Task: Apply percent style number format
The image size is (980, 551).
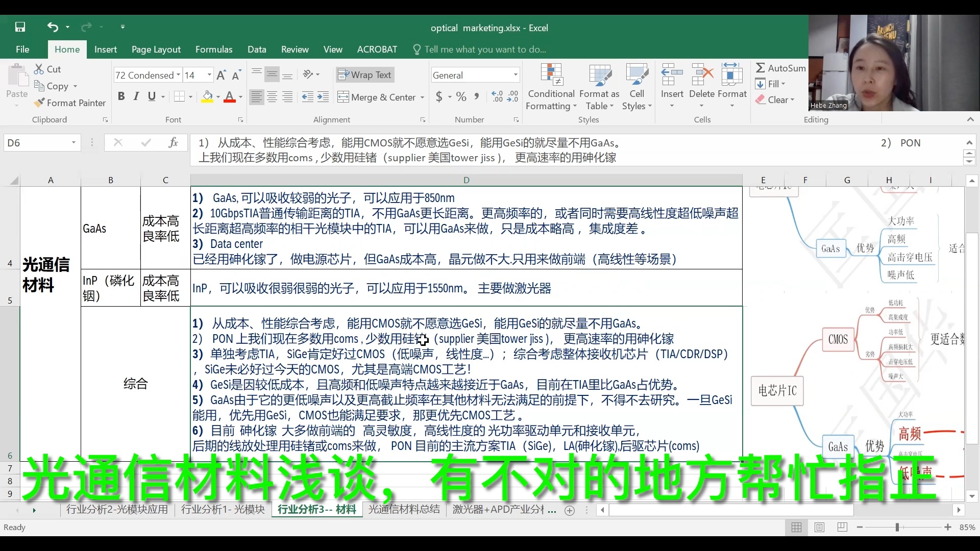Action: click(x=461, y=96)
